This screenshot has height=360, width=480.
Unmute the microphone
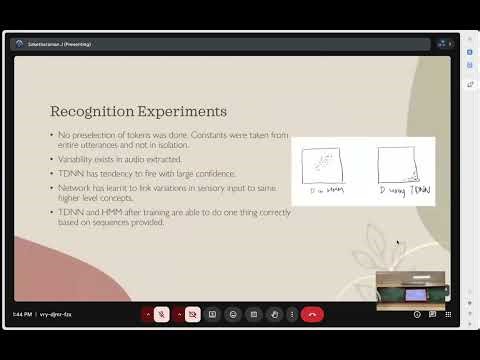(x=162, y=314)
